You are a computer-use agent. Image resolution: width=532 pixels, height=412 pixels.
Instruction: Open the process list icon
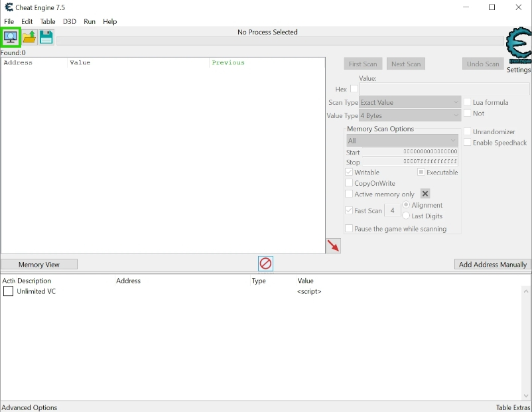[11, 37]
